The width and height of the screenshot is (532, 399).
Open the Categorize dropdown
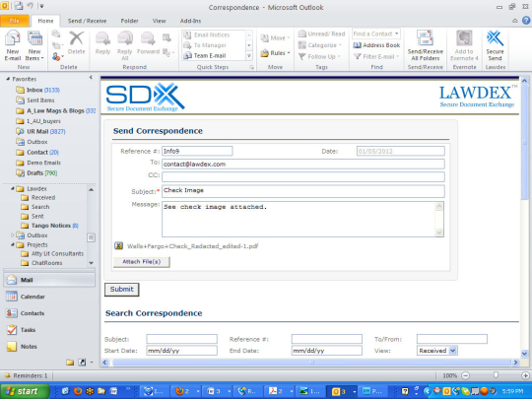319,45
